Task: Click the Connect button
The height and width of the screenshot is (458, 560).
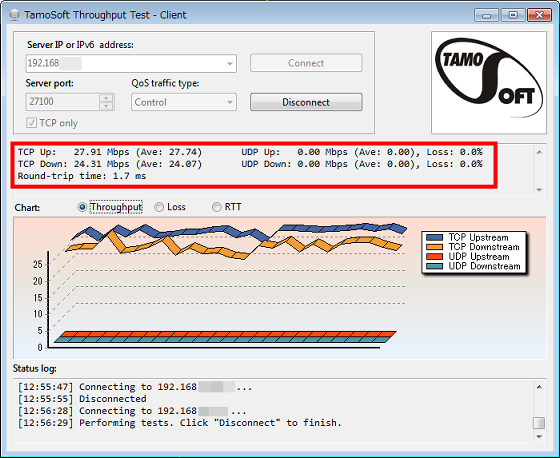Action: (306, 63)
